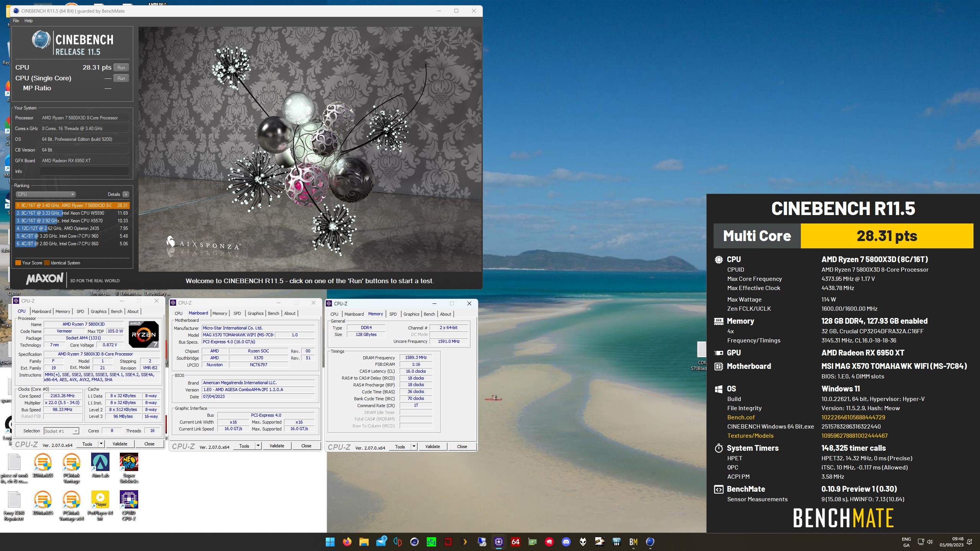Open the PotPlayer 64 bit desktop shortcut
This screenshot has height=551, width=980.
(100, 505)
